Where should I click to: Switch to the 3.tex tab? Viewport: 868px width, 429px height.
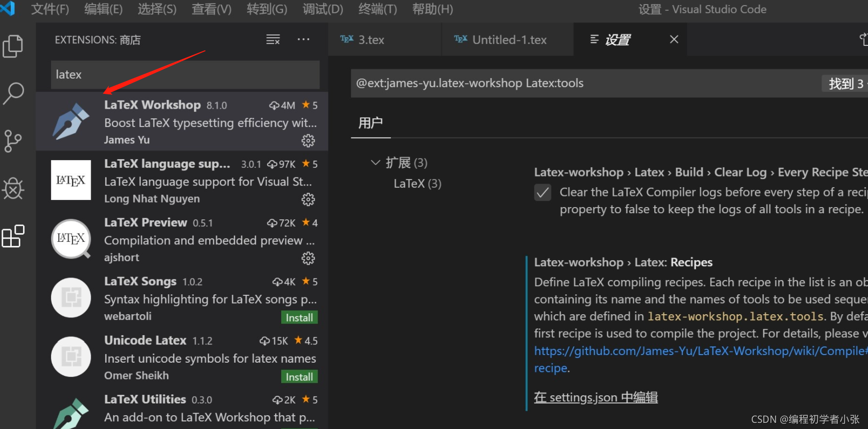385,39
